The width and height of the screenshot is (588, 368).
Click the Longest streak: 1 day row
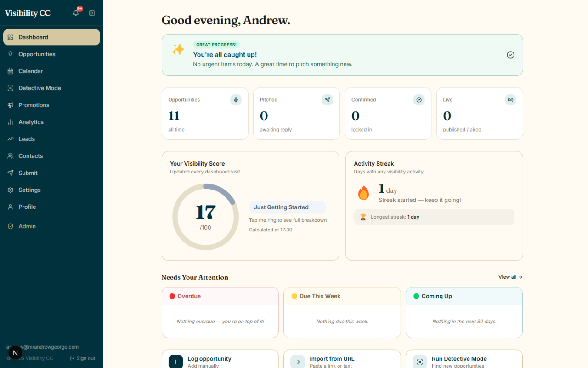tap(434, 217)
